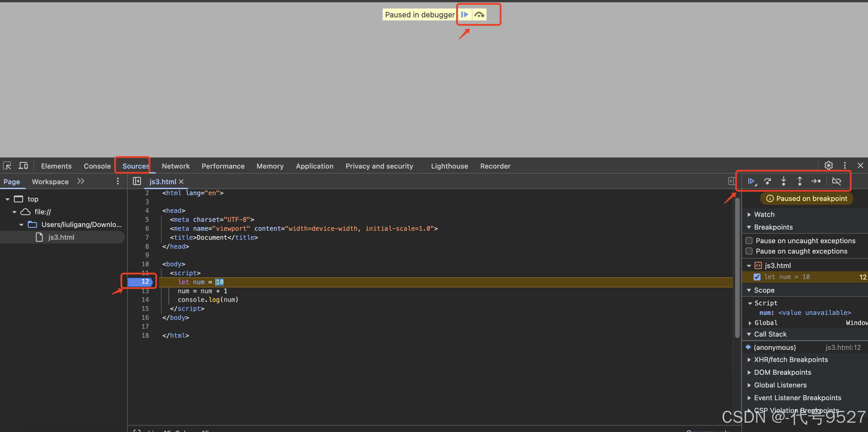The height and width of the screenshot is (432, 868).
Task: Click Step out of current function
Action: [x=800, y=181]
